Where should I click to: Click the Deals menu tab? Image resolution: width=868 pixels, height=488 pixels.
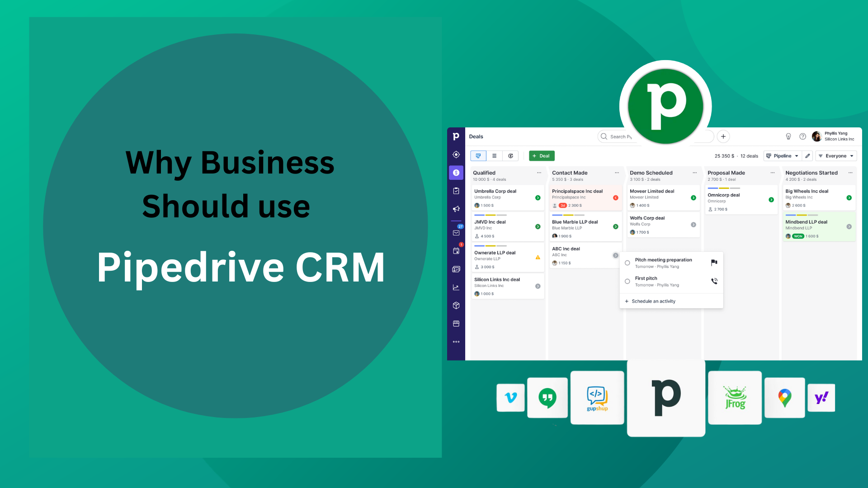point(477,136)
